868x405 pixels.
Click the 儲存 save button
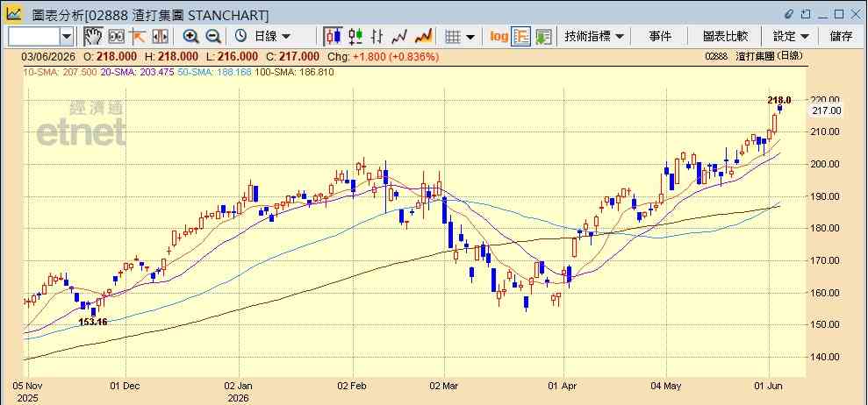tap(842, 37)
